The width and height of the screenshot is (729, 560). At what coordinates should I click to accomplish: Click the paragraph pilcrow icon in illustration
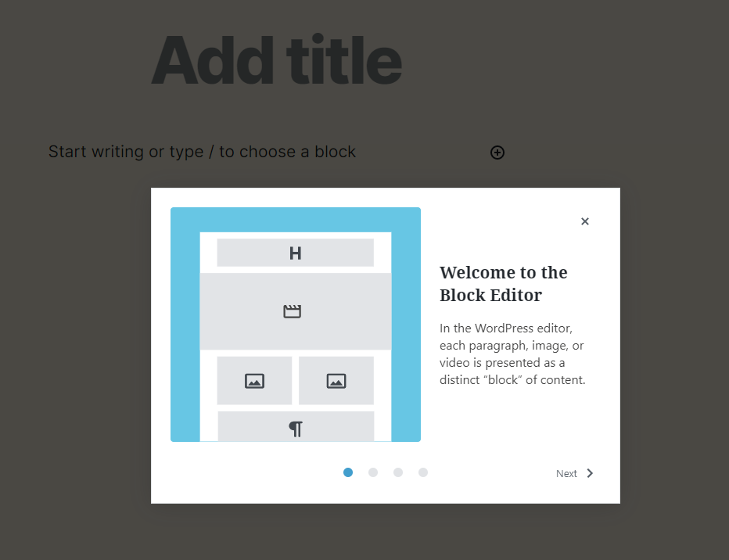296,429
